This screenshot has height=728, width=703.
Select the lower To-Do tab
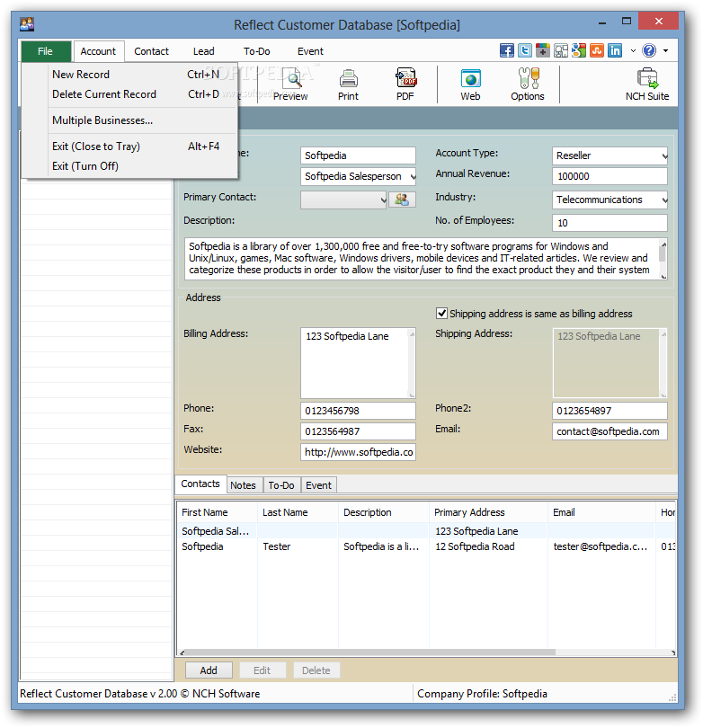pos(281,485)
